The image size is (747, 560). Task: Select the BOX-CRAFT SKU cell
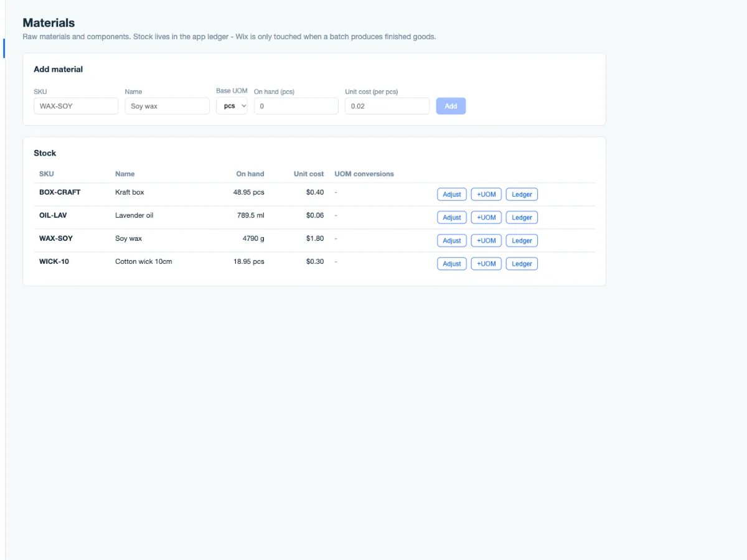pyautogui.click(x=60, y=192)
